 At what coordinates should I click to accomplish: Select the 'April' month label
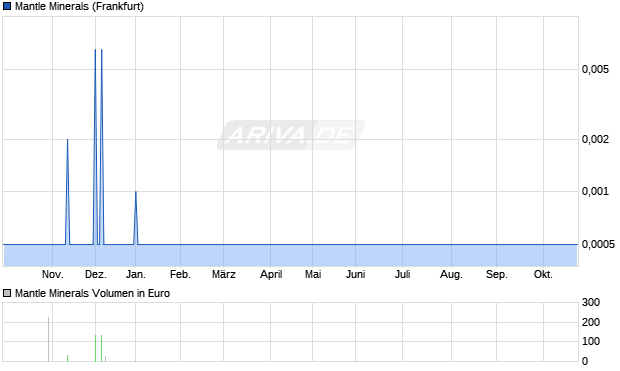coord(271,274)
